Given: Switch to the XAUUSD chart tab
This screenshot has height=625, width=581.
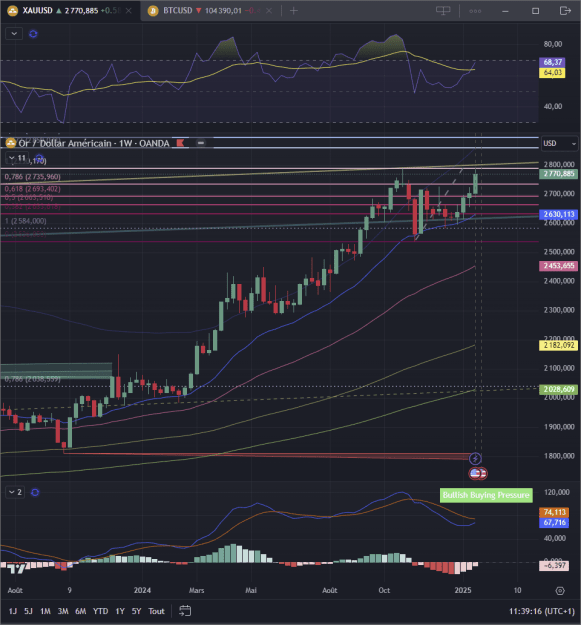Looking at the screenshot, I should (70, 11).
